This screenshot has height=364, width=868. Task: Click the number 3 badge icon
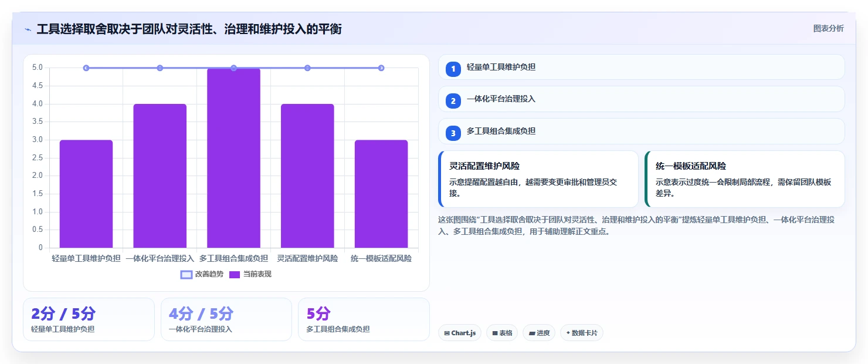click(x=453, y=133)
